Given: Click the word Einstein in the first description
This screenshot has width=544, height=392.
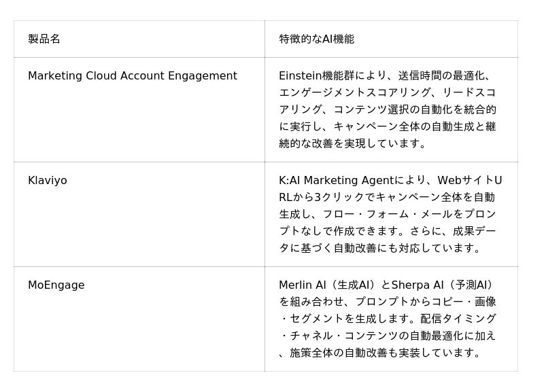Looking at the screenshot, I should click(300, 76).
